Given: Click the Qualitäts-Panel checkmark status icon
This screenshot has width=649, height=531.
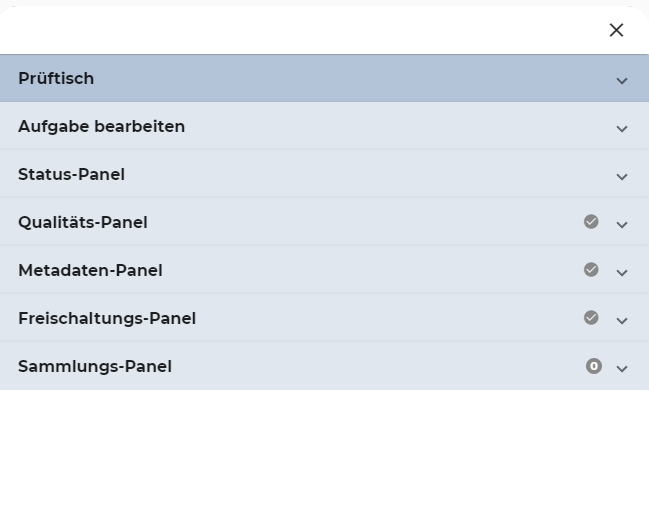Looking at the screenshot, I should 591,222.
